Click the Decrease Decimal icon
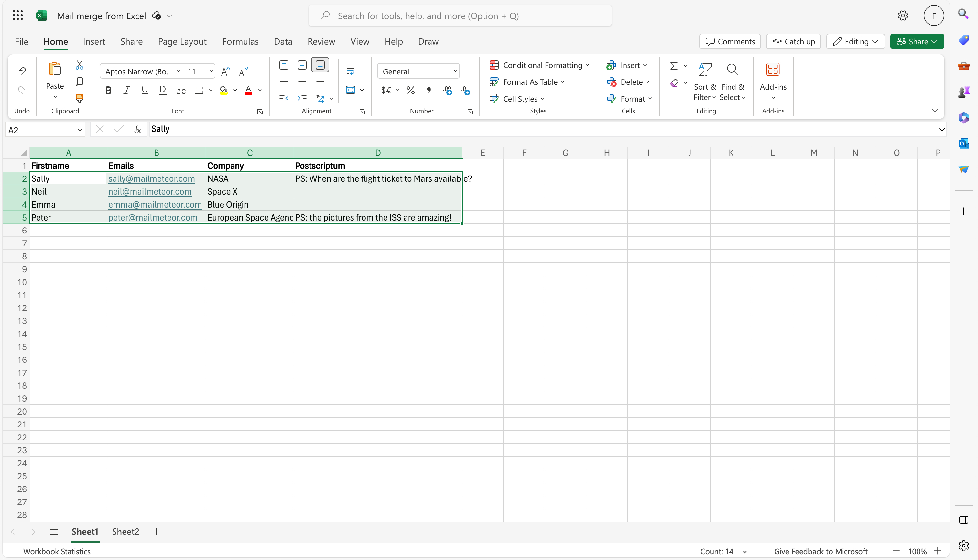The image size is (978, 560). point(465,91)
